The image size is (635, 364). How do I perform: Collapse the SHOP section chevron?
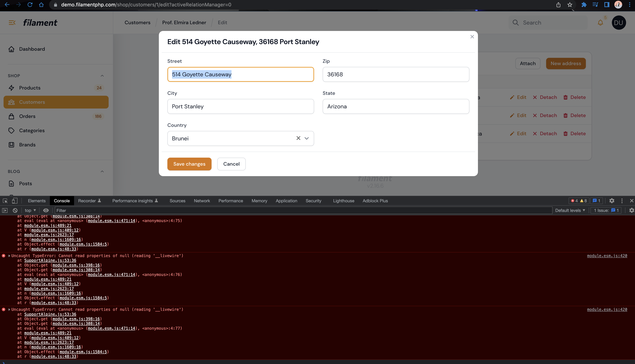tap(102, 75)
